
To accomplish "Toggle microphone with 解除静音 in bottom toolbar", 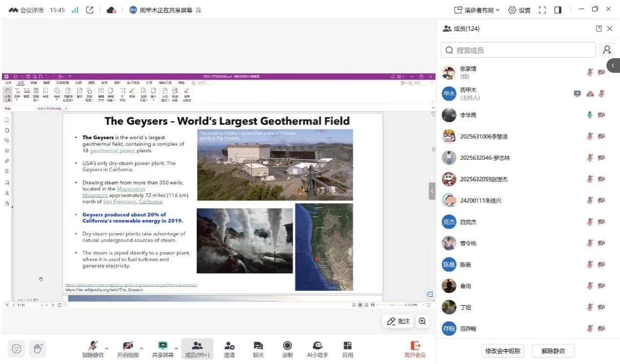I will tap(93, 349).
